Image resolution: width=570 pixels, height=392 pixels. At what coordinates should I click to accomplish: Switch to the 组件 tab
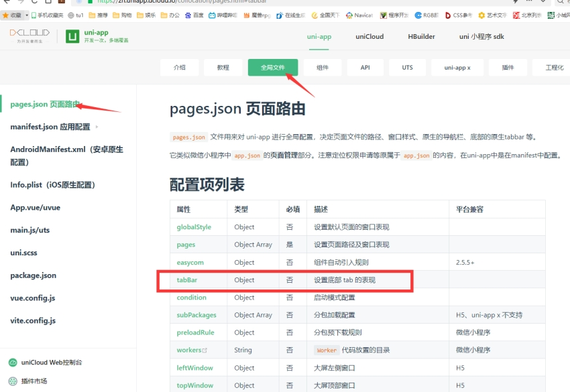(323, 68)
